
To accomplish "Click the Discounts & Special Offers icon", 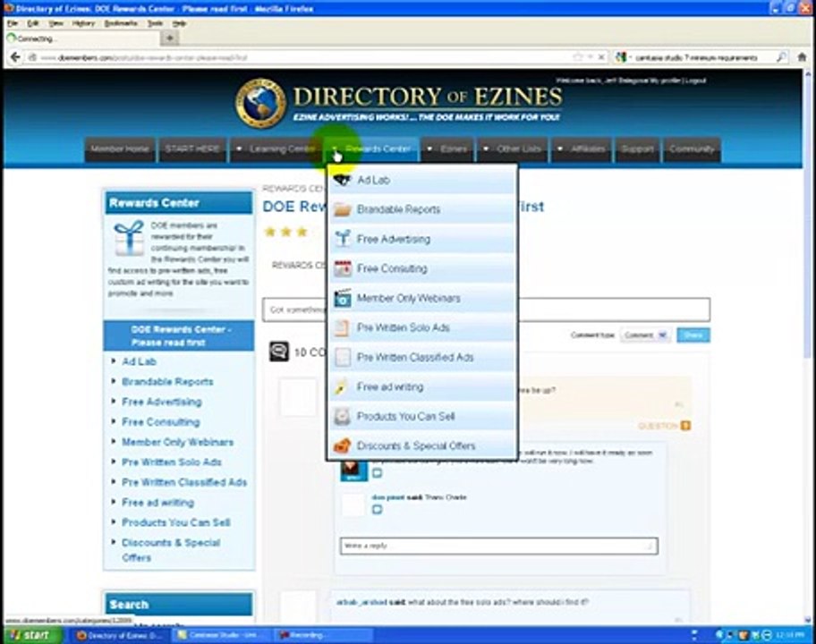I will [x=342, y=445].
